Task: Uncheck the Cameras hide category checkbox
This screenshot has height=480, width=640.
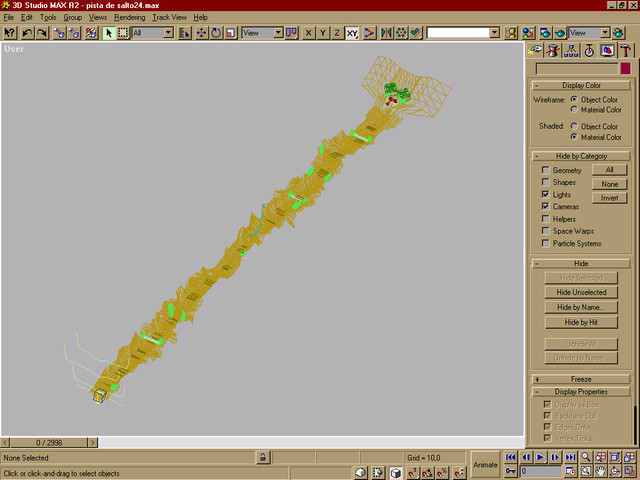Action: coord(545,207)
